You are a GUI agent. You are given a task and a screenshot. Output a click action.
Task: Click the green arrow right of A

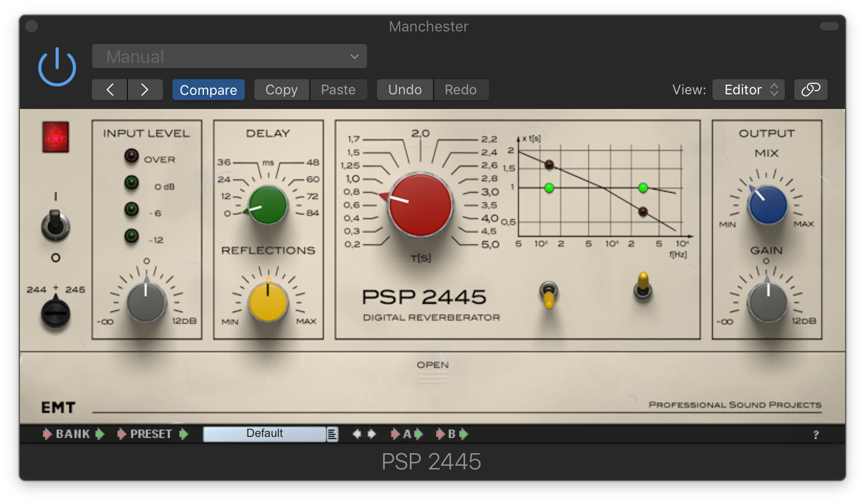[418, 434]
